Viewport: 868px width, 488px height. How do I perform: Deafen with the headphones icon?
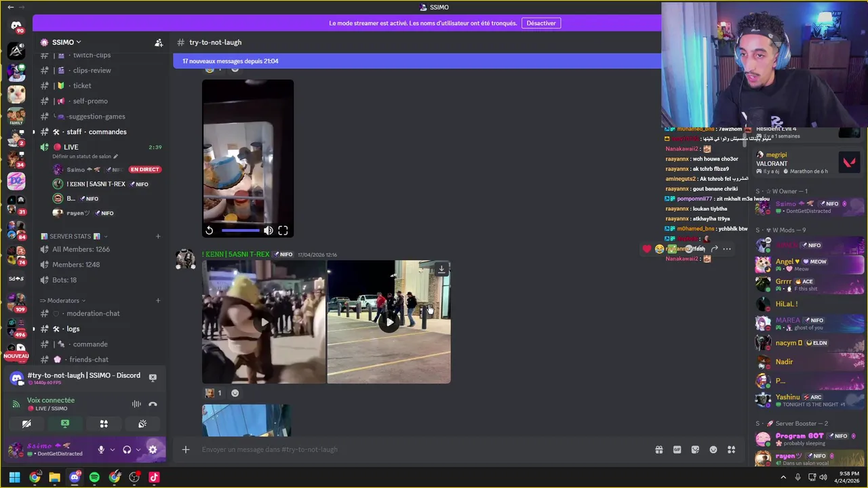(127, 449)
